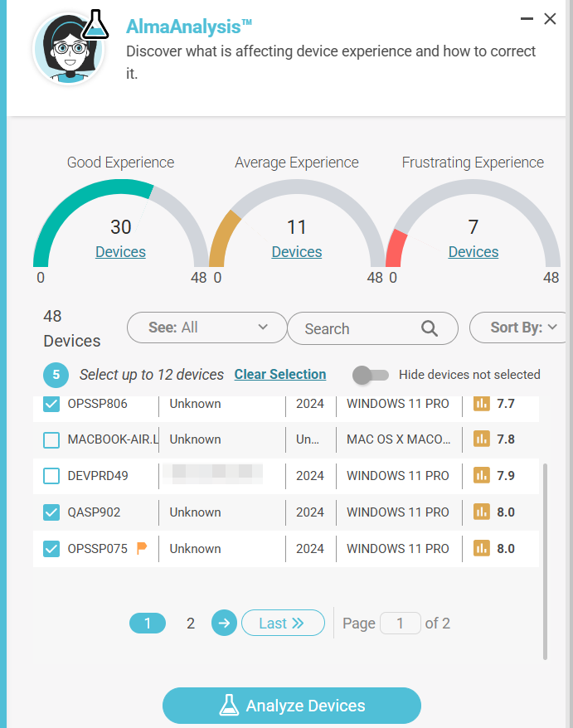Uncheck the OPSSP806 device checkbox
573x728 pixels.
click(x=51, y=404)
